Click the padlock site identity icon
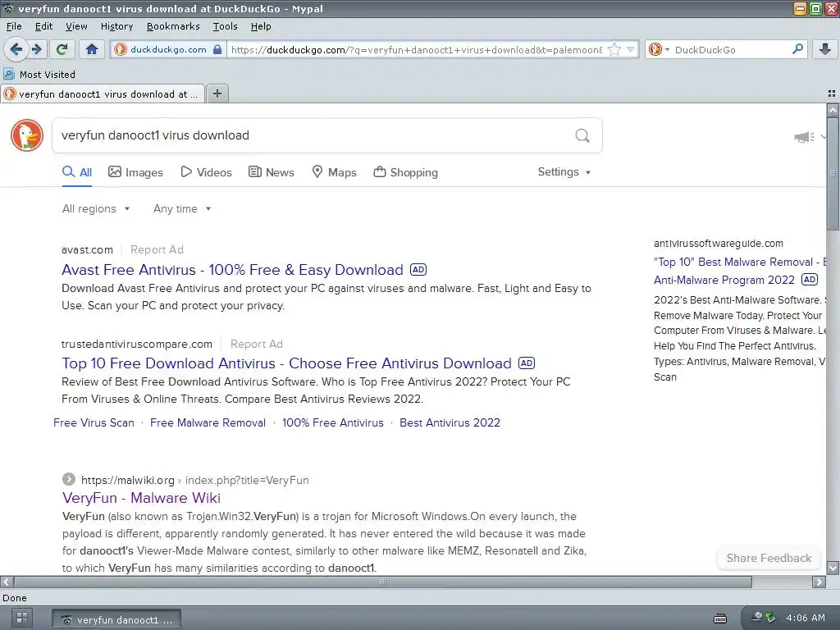The width and height of the screenshot is (840, 630). (x=217, y=49)
